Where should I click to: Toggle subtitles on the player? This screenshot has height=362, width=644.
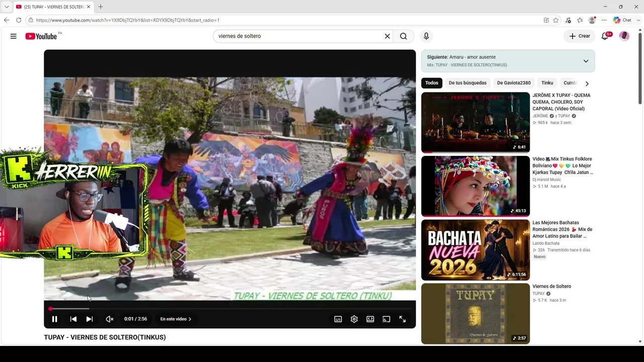click(338, 319)
